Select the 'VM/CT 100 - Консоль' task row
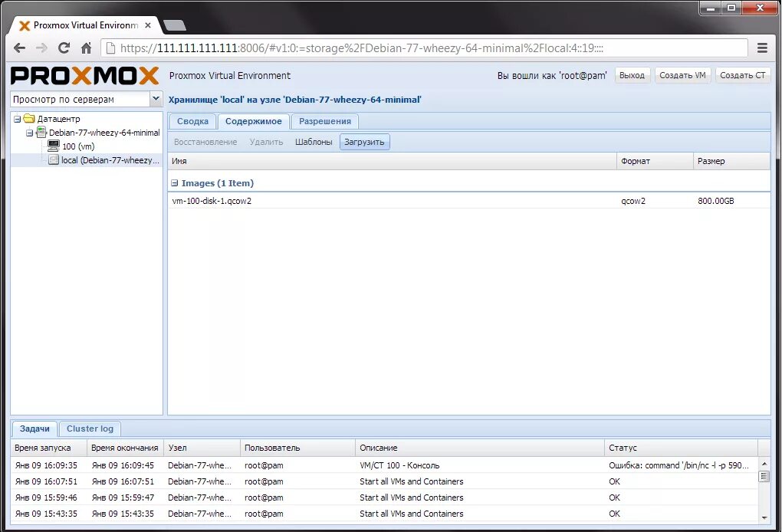 384,465
